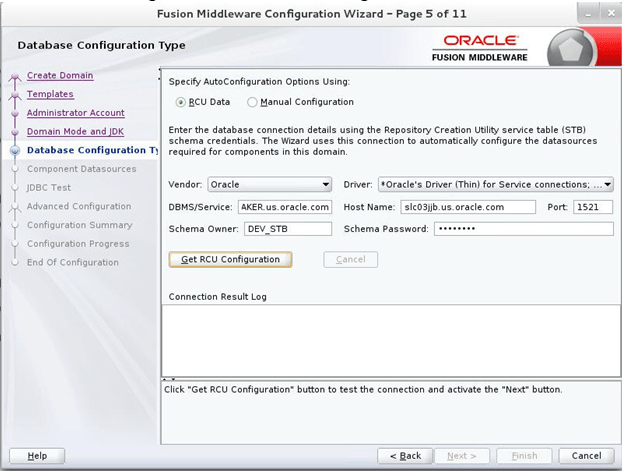The height and width of the screenshot is (471, 622).
Task: Click the "Get RCU Configuration" hint message text
Action: (363, 390)
